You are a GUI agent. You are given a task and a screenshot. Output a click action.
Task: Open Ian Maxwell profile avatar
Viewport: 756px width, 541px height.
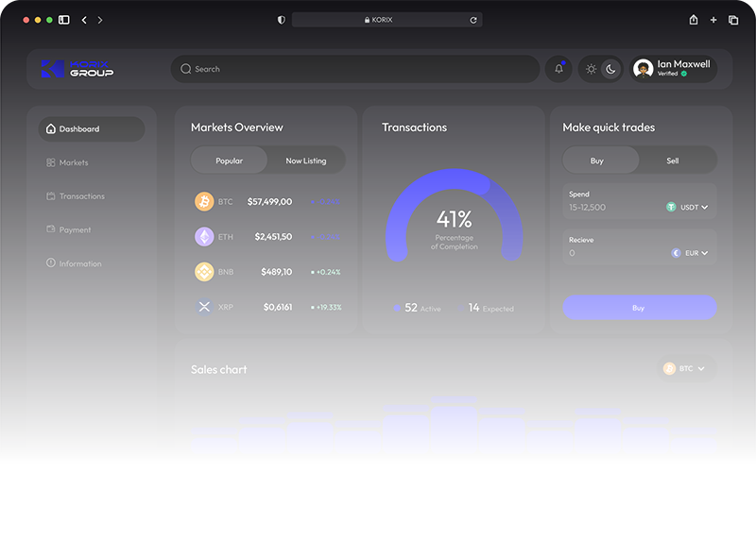[644, 69]
